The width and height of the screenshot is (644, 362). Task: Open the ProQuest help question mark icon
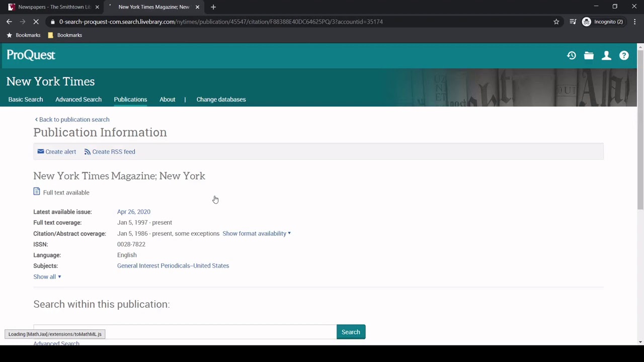tap(624, 56)
